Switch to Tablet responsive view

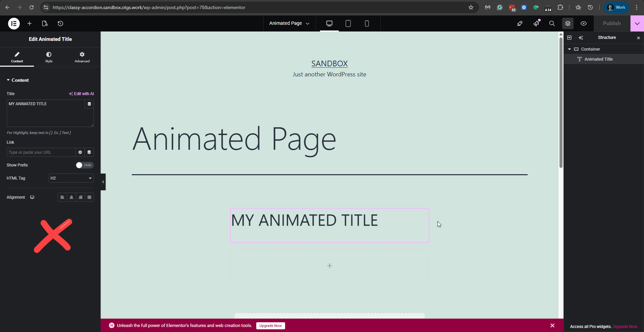coord(348,23)
